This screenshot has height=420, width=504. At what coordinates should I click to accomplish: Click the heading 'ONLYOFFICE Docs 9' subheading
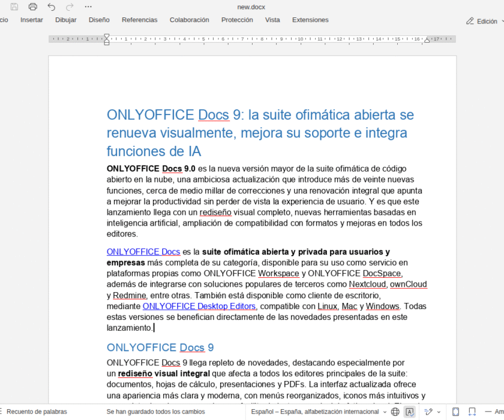coord(160,347)
